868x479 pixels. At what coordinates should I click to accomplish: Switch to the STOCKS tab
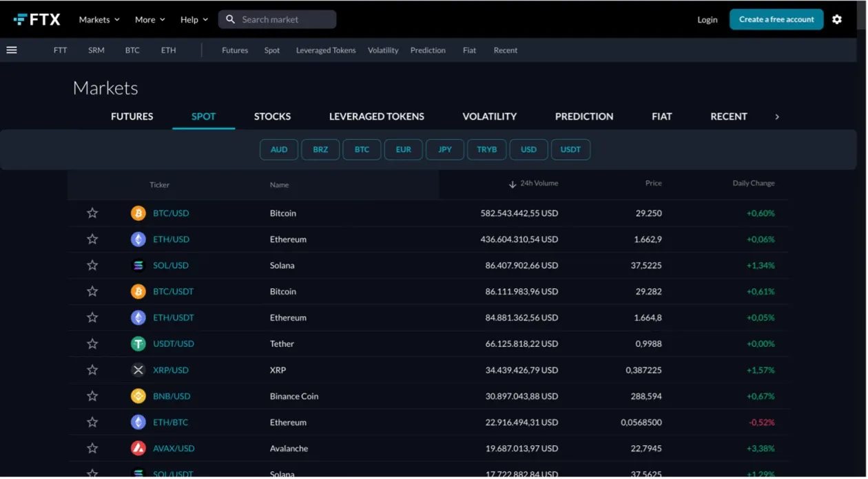[x=272, y=116]
